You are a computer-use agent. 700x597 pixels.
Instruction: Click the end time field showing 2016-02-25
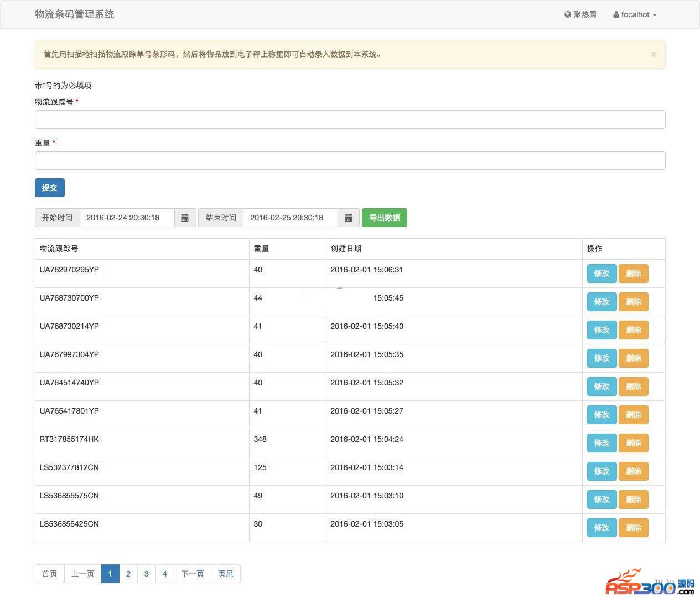[x=290, y=218]
